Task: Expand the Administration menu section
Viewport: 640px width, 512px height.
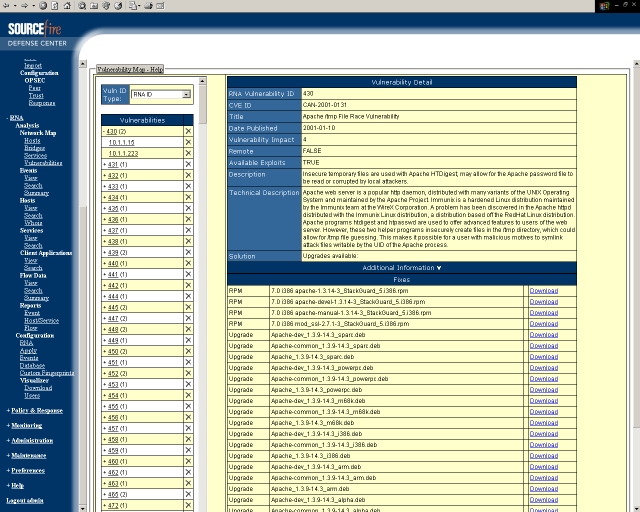Action: [x=30, y=441]
